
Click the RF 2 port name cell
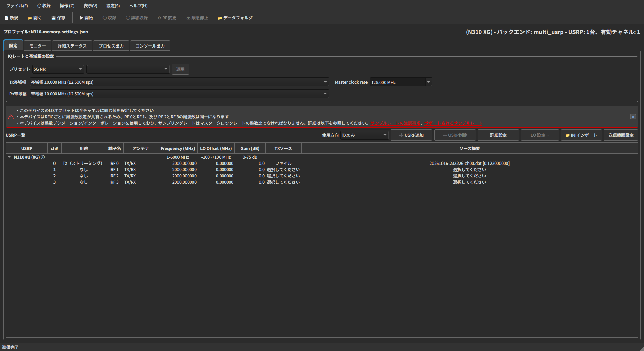point(115,176)
